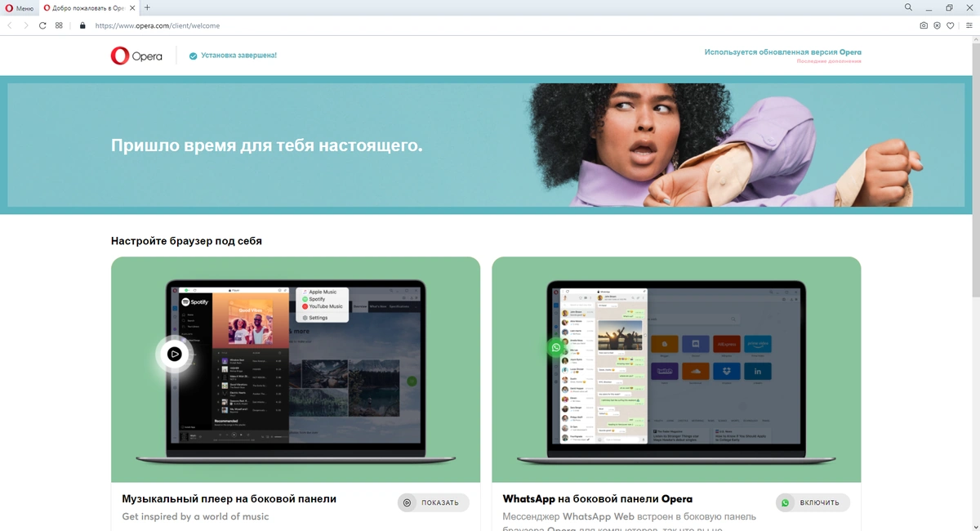
Task: Open the ad blocker shield icon
Action: coord(937,25)
